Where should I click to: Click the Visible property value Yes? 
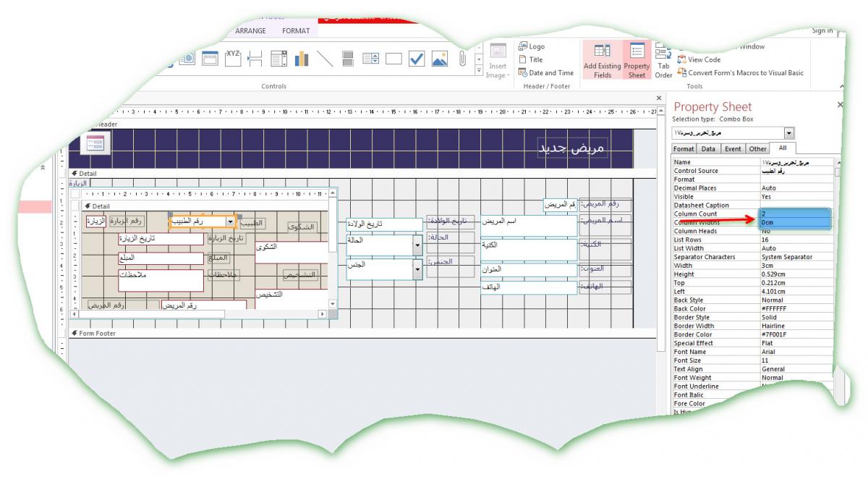tap(796, 196)
